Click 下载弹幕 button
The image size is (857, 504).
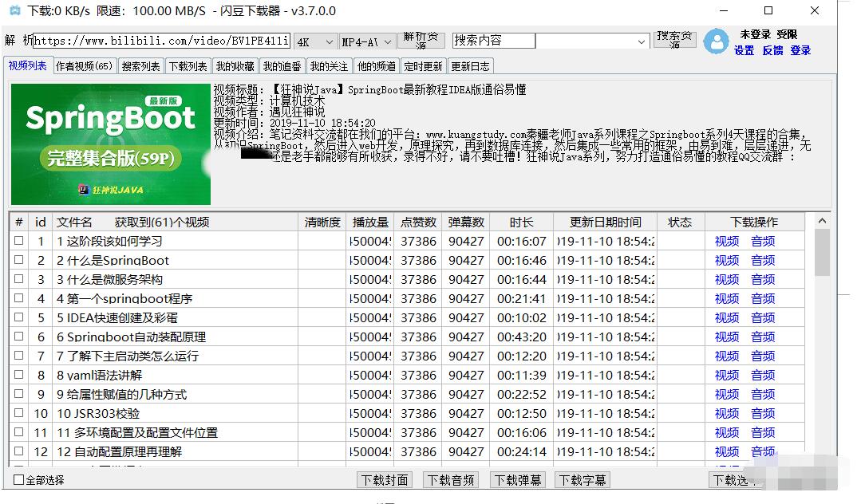point(517,479)
